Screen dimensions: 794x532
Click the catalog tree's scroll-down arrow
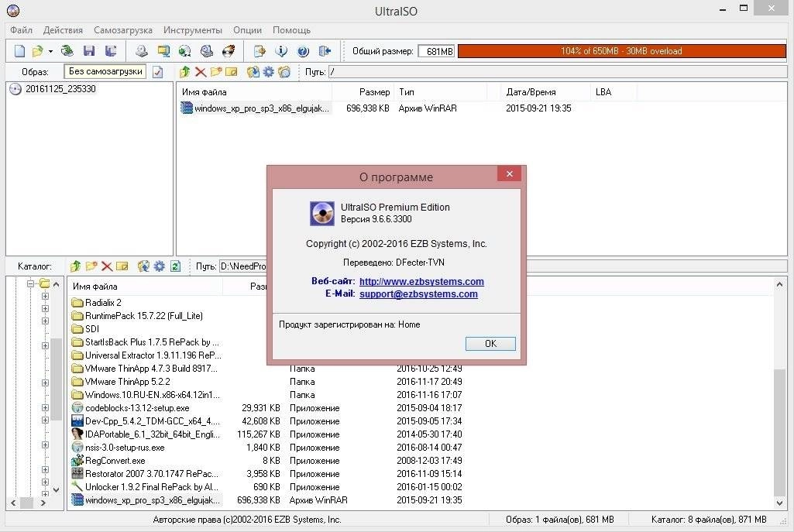(x=57, y=489)
